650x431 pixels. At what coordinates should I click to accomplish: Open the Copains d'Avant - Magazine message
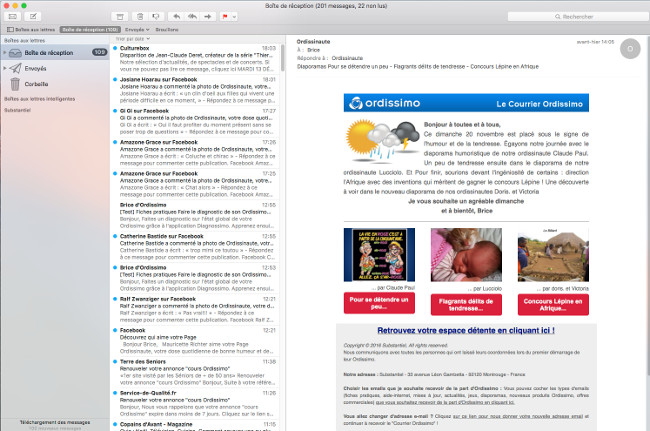click(x=195, y=426)
